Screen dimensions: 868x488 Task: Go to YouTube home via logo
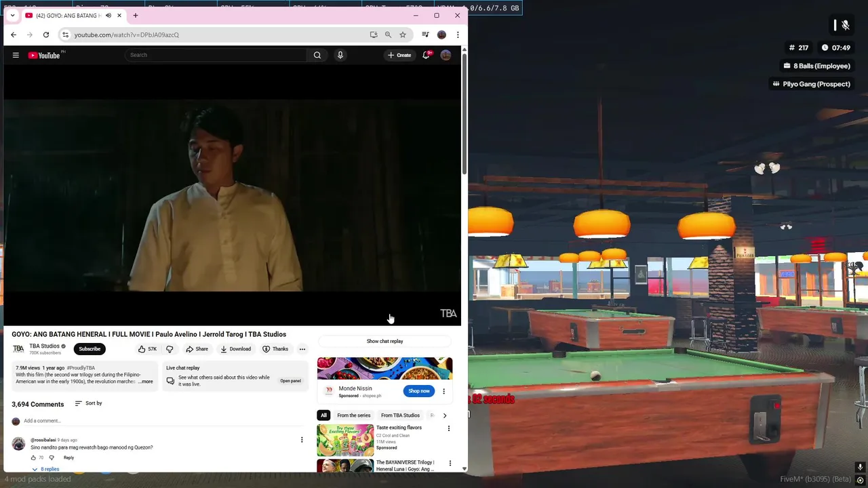(x=45, y=55)
